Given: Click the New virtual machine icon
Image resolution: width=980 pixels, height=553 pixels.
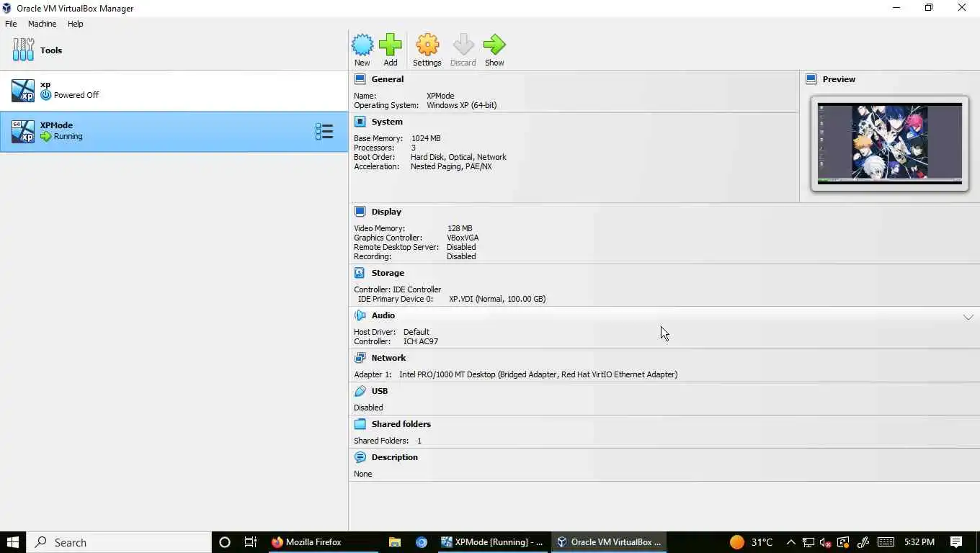Looking at the screenshot, I should click(x=362, y=45).
